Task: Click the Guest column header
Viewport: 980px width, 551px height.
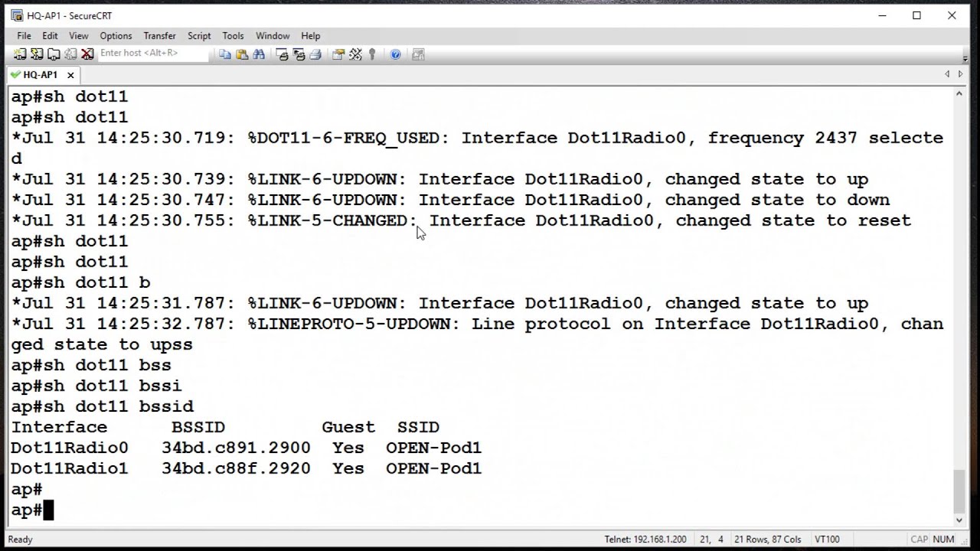Action: (x=348, y=427)
